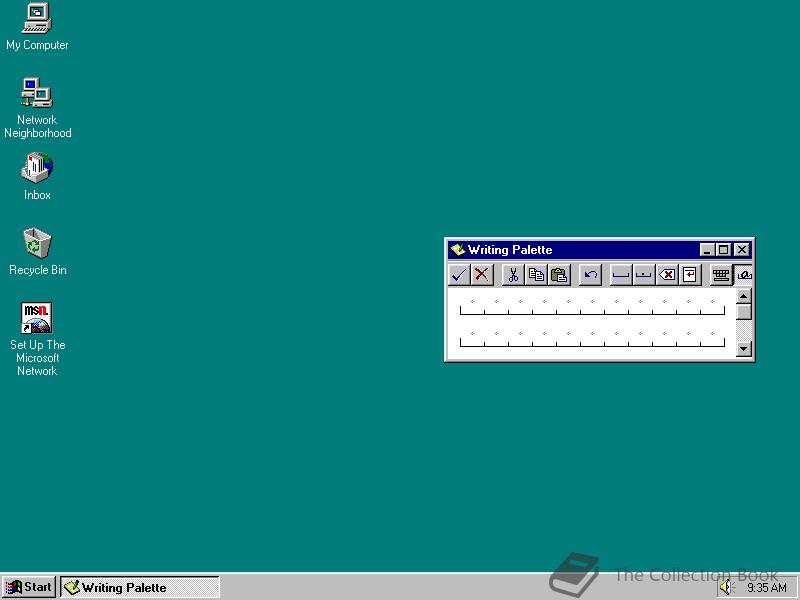The height and width of the screenshot is (600, 800).
Task: Open the Writing Palette title bar system icon
Action: [x=458, y=249]
